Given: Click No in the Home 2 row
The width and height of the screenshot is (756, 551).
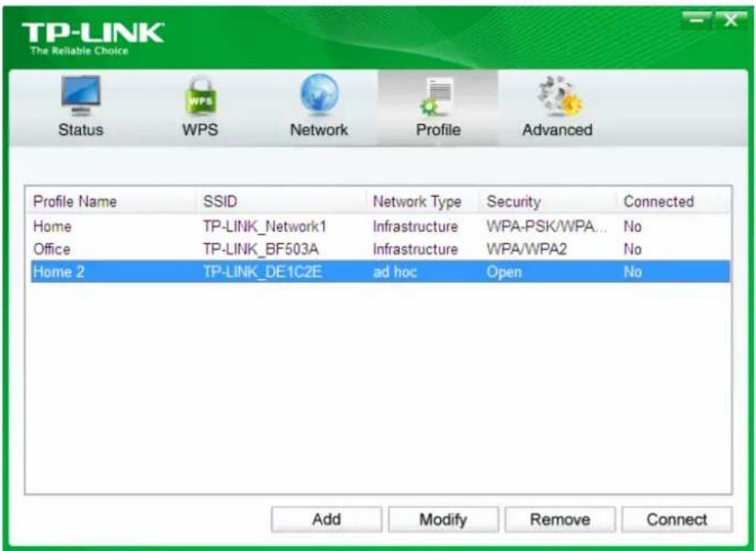Looking at the screenshot, I should [633, 272].
